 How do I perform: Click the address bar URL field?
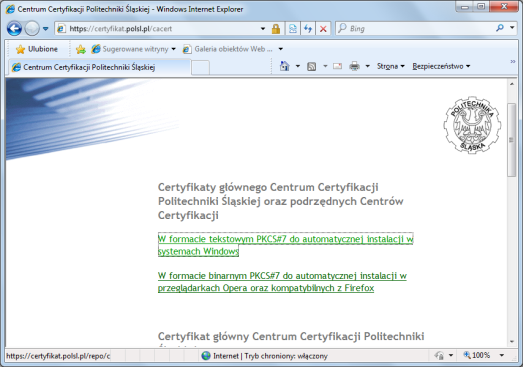(158, 29)
